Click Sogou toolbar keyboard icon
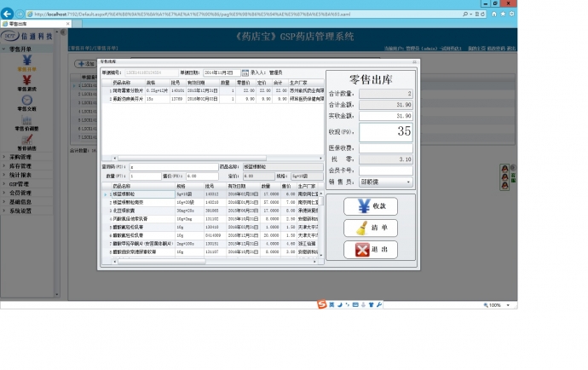 tap(355, 304)
